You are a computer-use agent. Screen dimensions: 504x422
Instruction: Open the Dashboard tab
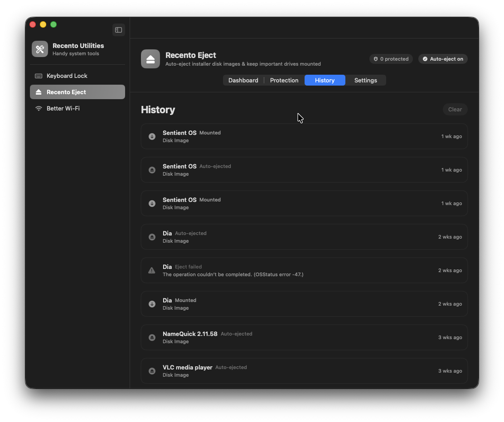pos(243,80)
